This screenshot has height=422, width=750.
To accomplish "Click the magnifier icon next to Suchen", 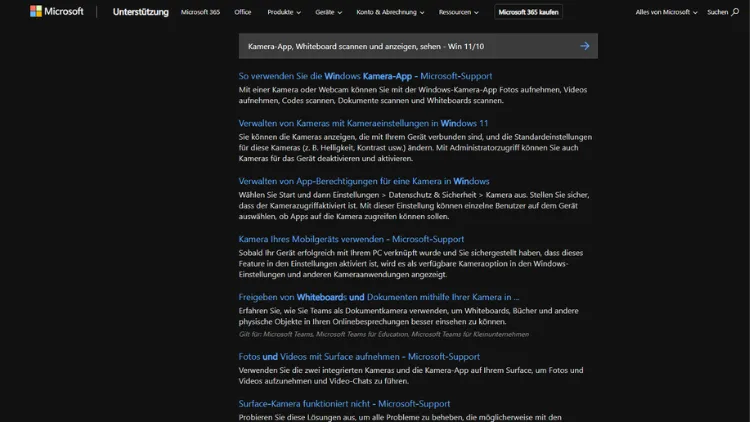I will pos(735,12).
